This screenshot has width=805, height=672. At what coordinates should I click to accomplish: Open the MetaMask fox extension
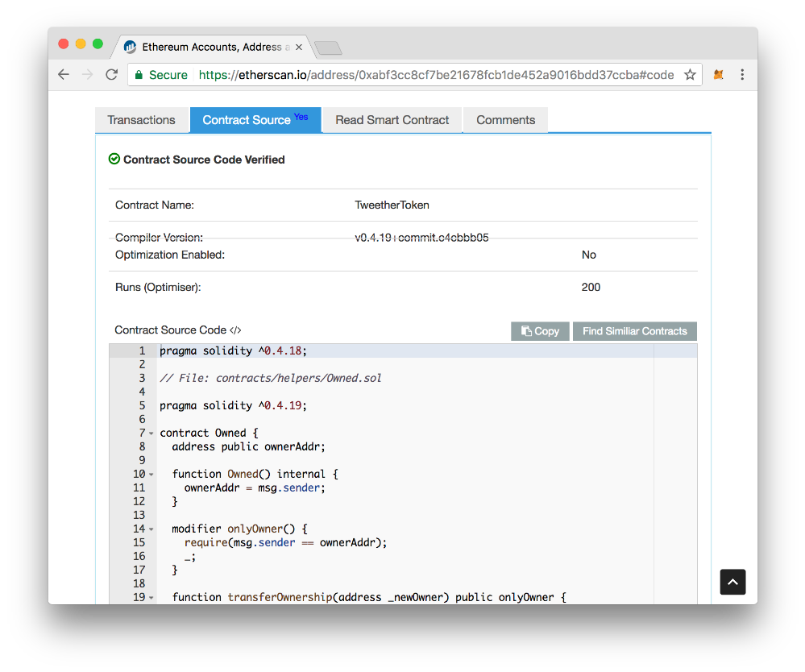coord(719,75)
